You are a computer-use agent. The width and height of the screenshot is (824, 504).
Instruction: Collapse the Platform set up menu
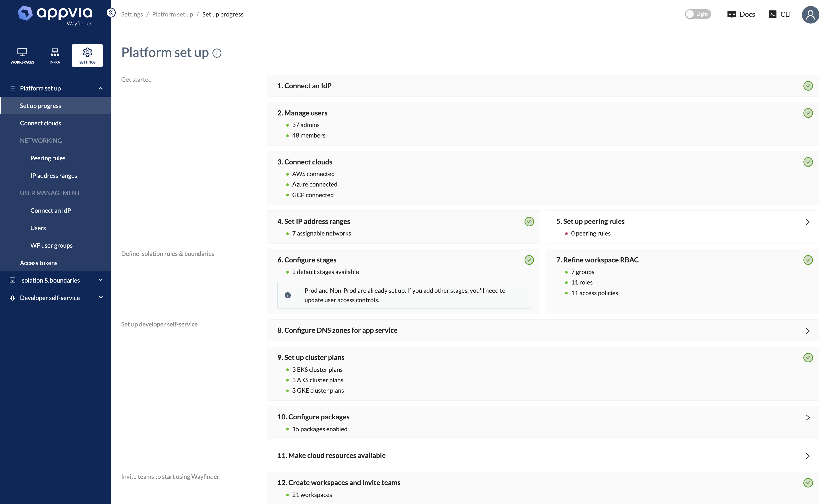pyautogui.click(x=101, y=88)
